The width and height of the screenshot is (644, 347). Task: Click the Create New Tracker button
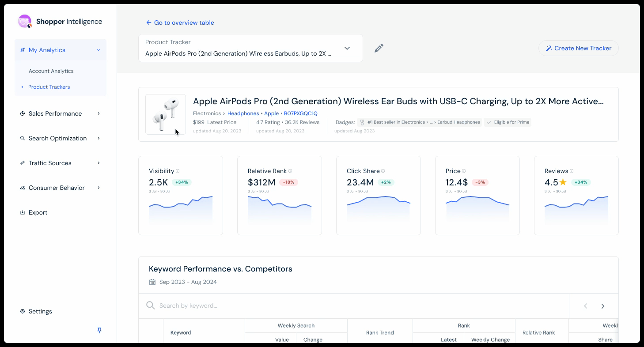[579, 48]
